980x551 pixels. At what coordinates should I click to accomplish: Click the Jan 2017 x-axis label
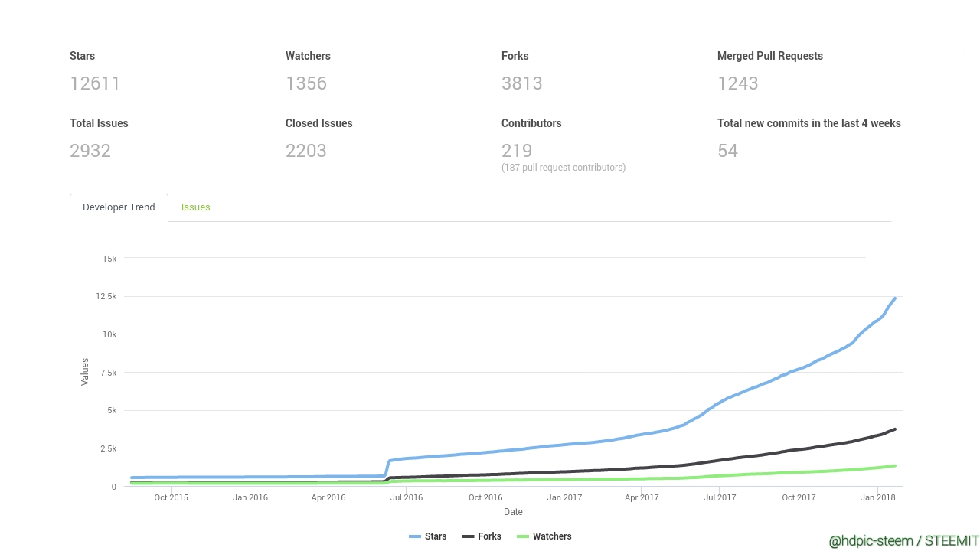564,497
